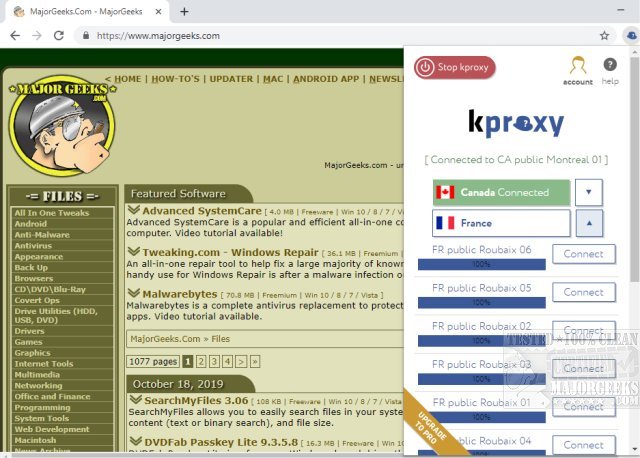
Task: Bookmark page with the star icon
Action: point(604,36)
